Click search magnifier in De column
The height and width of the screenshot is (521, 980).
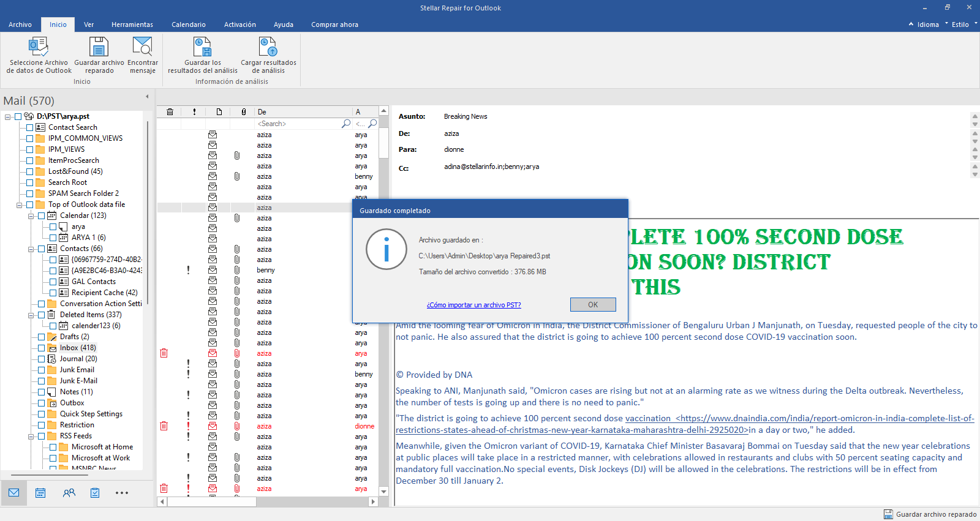point(346,124)
